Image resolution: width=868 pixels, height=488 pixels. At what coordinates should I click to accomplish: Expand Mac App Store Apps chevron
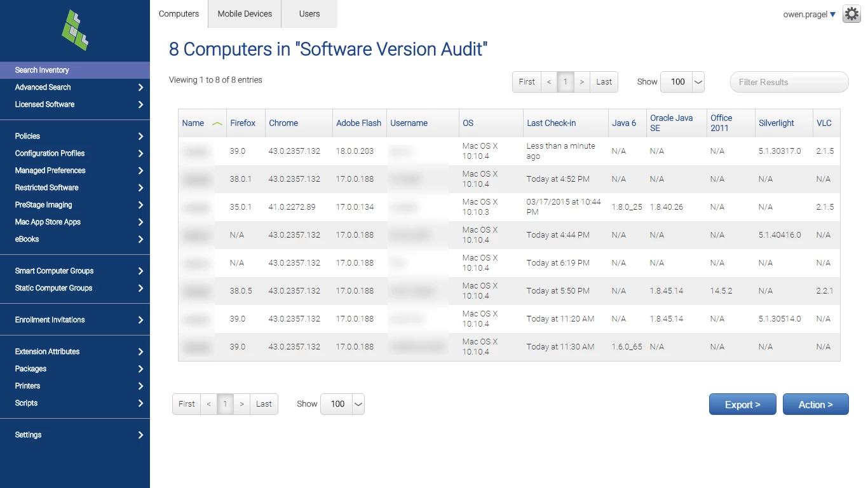(140, 222)
